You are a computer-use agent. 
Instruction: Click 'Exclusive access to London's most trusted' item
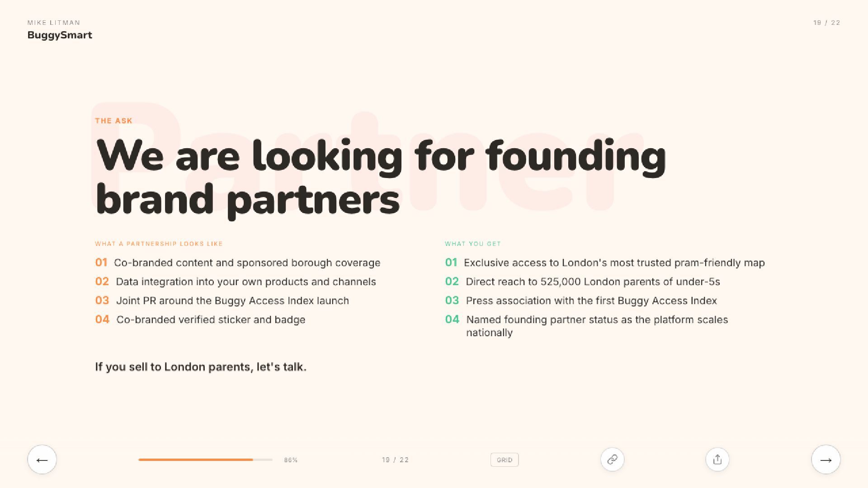point(614,263)
